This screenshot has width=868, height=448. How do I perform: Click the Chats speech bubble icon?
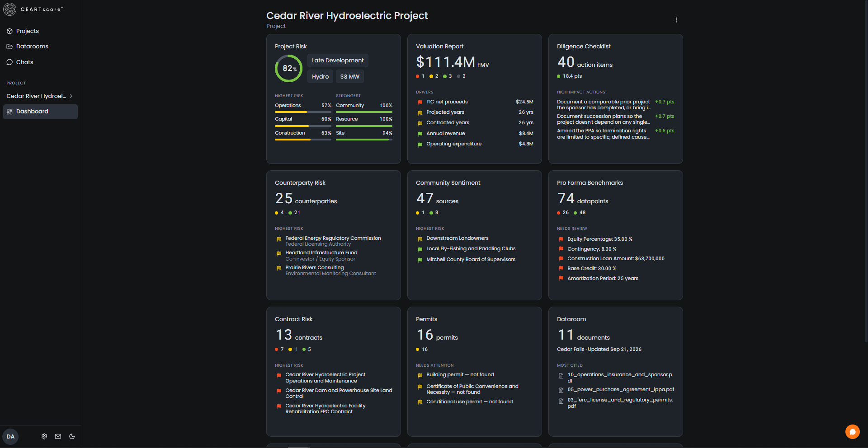click(9, 62)
